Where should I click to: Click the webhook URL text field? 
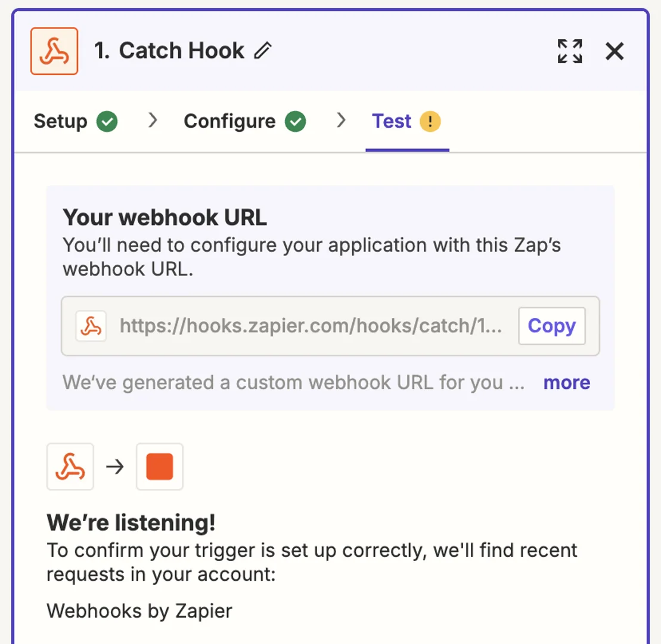coord(310,326)
